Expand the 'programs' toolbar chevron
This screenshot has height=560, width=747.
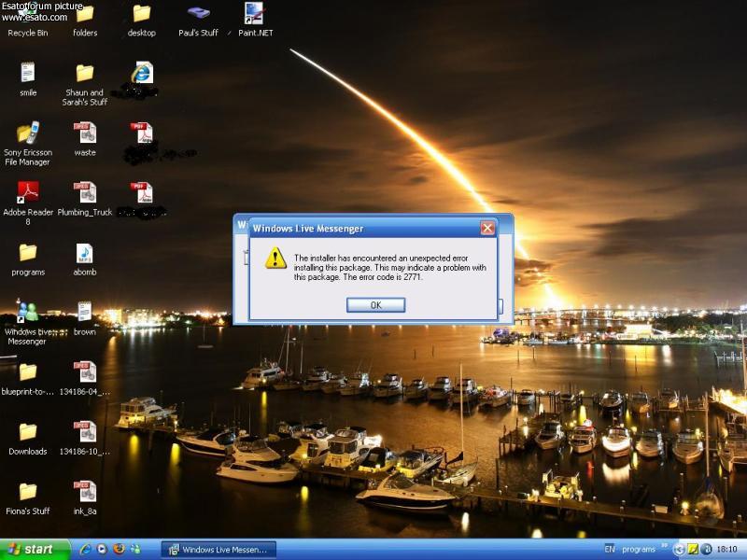pyautogui.click(x=664, y=547)
